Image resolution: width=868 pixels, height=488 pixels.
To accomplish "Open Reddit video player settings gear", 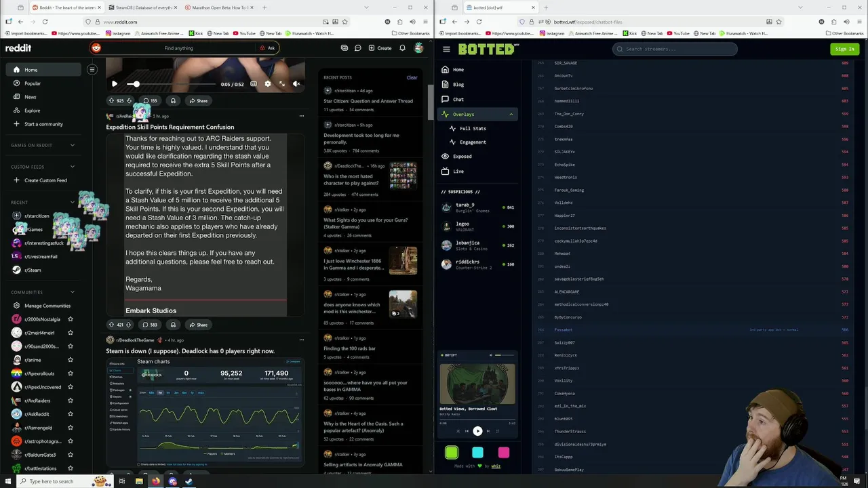I will coord(268,84).
